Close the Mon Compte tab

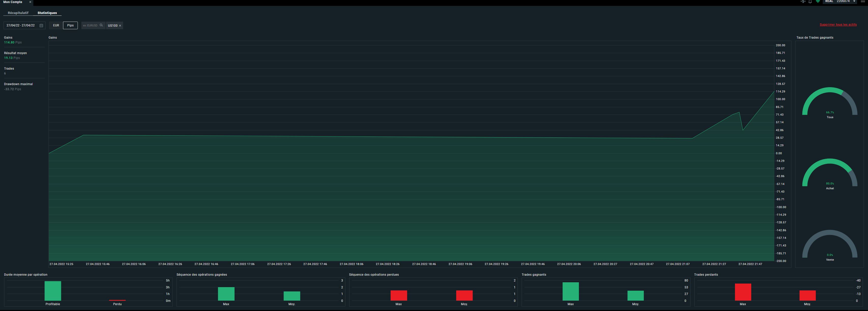pyautogui.click(x=30, y=2)
